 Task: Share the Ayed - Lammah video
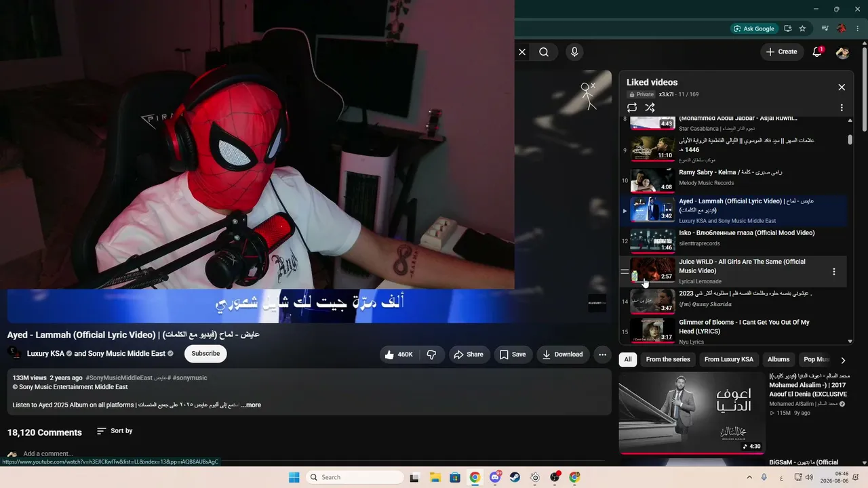pos(469,354)
